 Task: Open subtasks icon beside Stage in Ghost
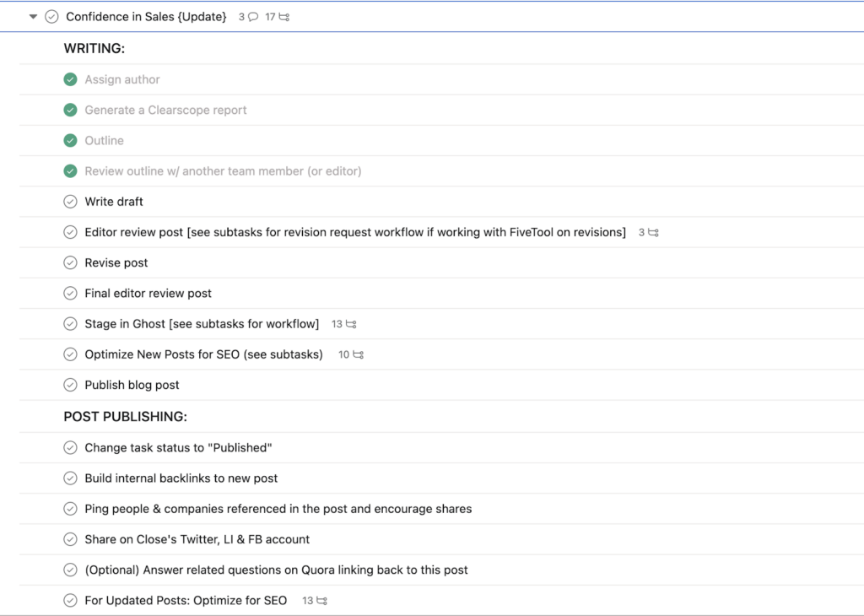pyautogui.click(x=344, y=324)
